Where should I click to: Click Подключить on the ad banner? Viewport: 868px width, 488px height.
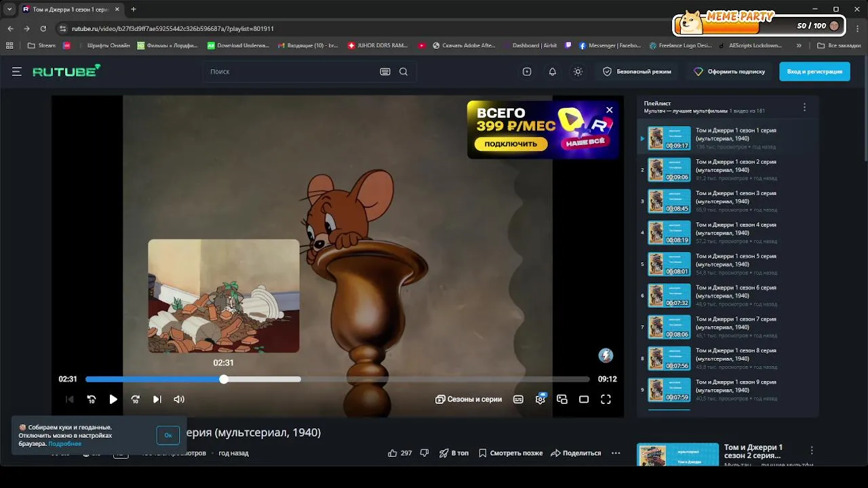pyautogui.click(x=511, y=144)
